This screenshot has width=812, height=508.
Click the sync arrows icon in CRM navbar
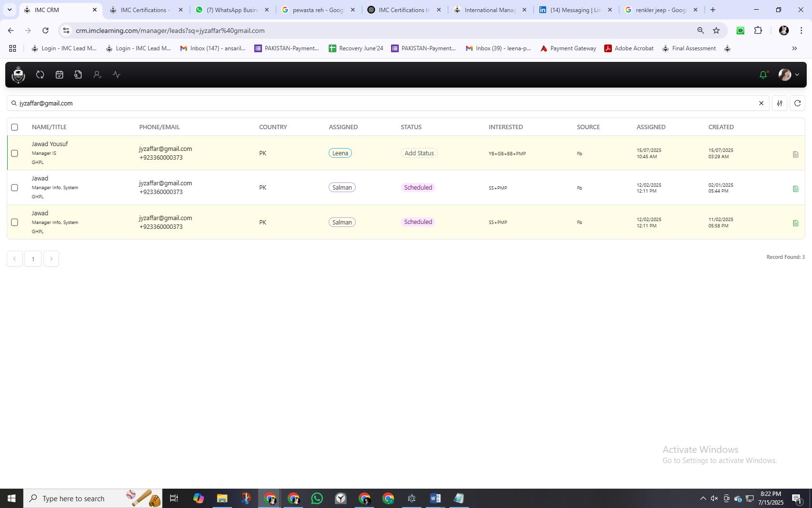click(40, 75)
